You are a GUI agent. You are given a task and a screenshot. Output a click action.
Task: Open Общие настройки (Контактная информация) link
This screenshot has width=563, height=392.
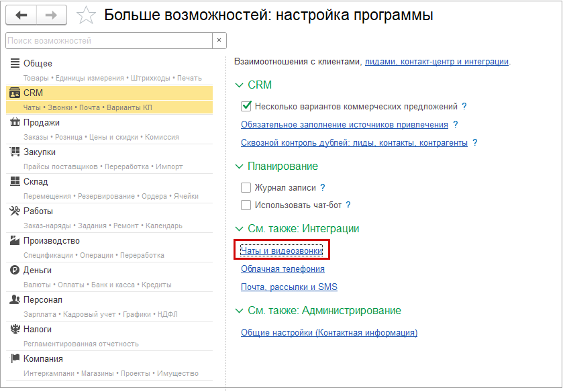pyautogui.click(x=329, y=332)
